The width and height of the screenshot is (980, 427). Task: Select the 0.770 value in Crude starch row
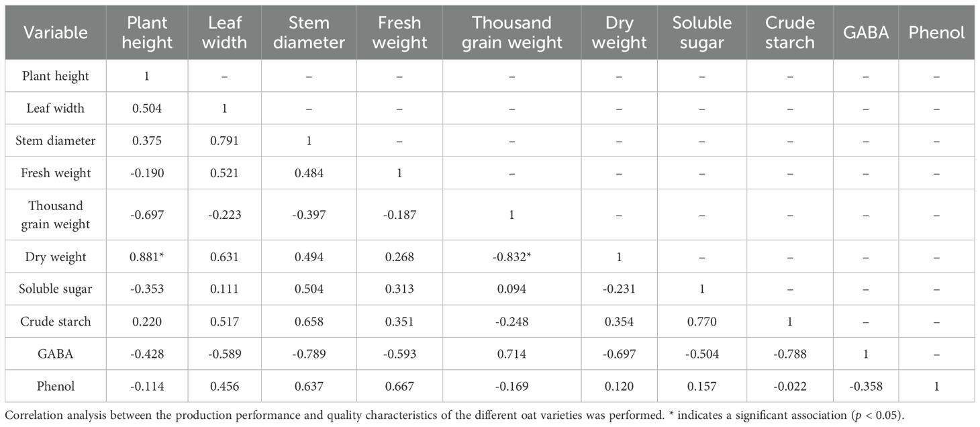click(701, 321)
